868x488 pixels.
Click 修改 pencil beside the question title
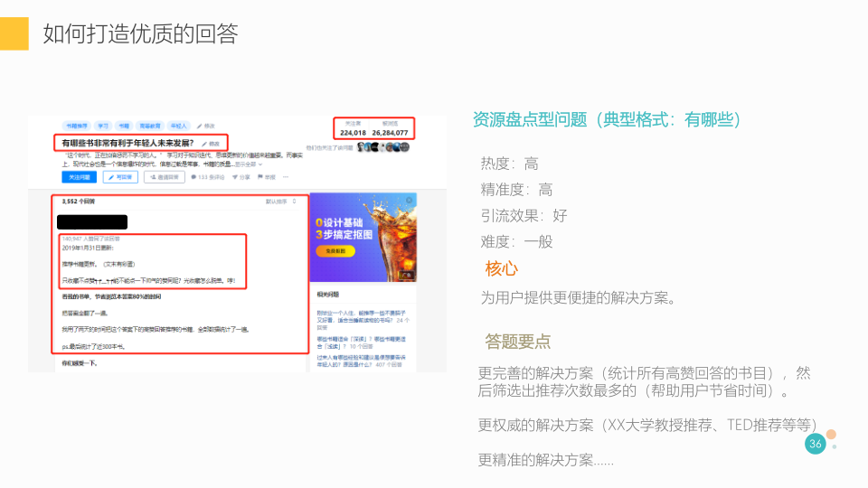(x=211, y=144)
